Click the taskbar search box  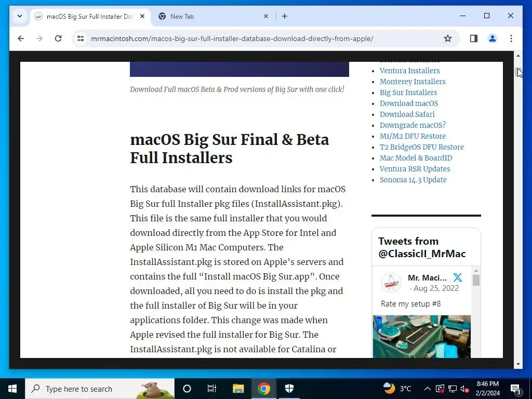[x=100, y=389]
